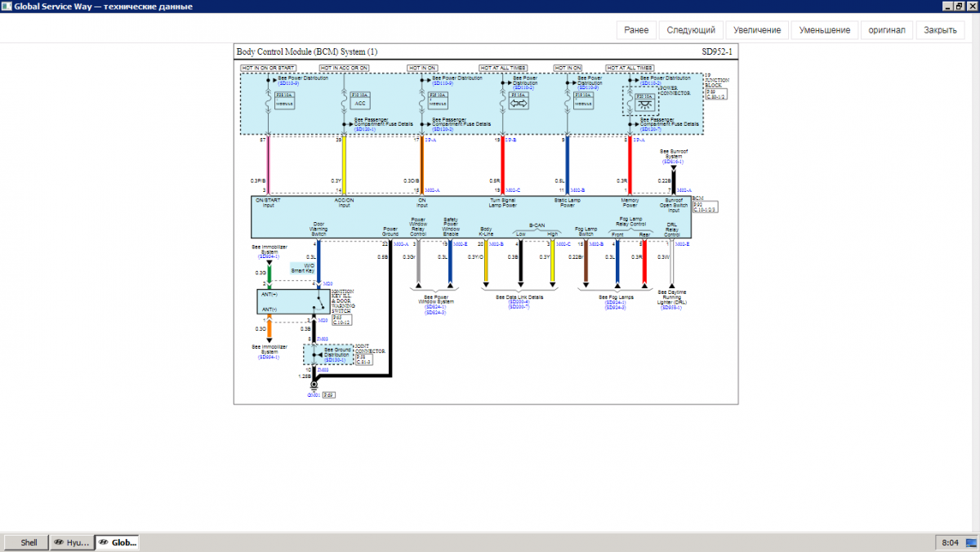Open daytime running light link SD958-1
This screenshot has height=552, width=980.
[671, 308]
